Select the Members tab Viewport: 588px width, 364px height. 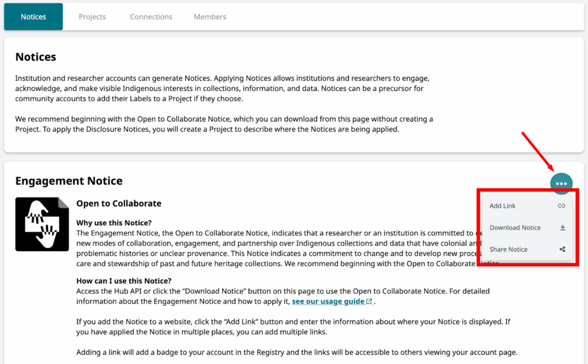click(x=210, y=17)
